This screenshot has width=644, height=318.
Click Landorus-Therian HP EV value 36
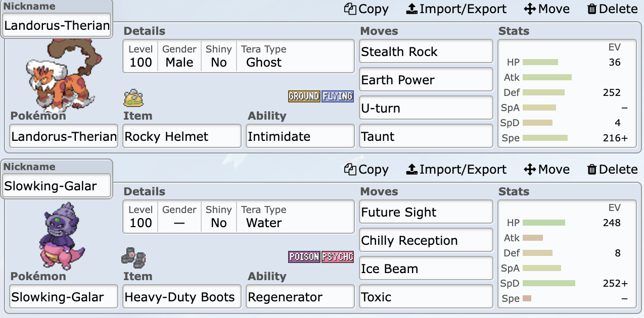pyautogui.click(x=615, y=62)
